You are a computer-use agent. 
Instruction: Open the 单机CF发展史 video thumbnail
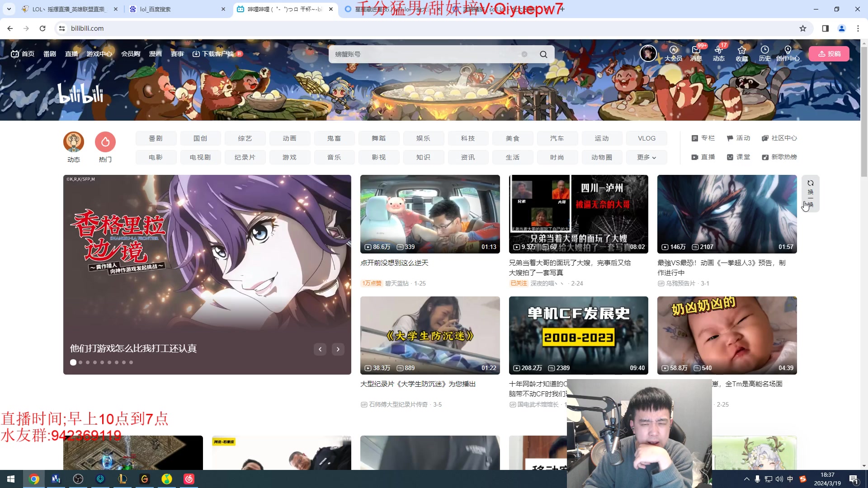578,335
